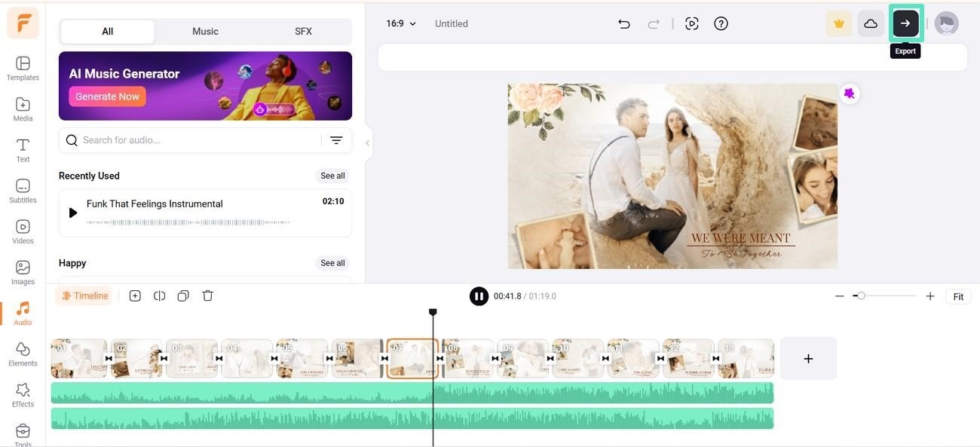Select the upper green audio track
This screenshot has width=980, height=447.
click(x=412, y=393)
